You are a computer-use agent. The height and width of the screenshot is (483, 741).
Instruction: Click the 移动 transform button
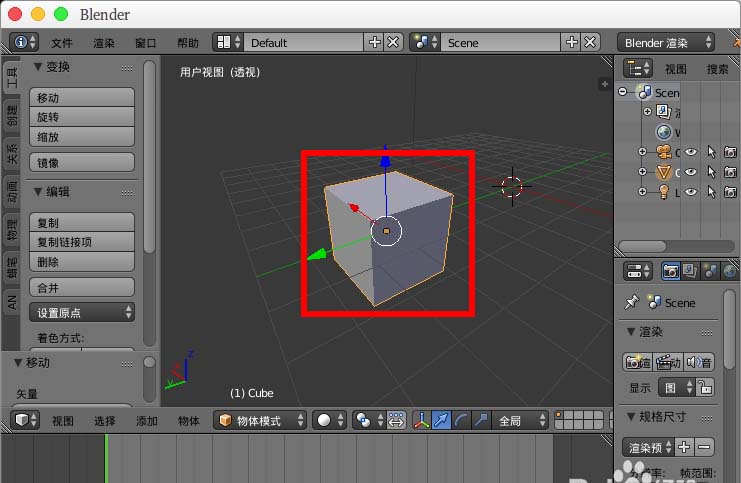[82, 97]
